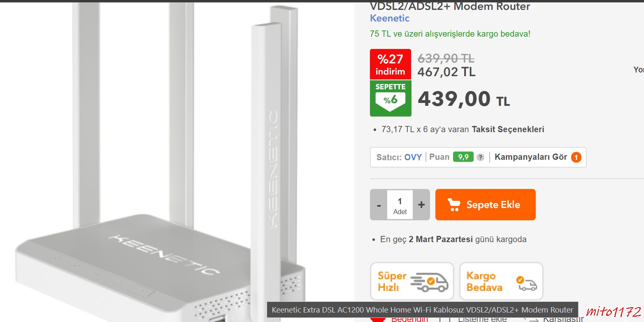Click the Listeme ekle link
This screenshot has width=644, height=322.
click(482, 319)
